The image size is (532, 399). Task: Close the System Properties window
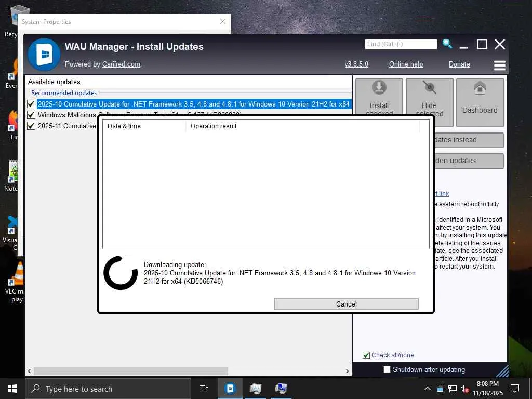[x=222, y=21]
